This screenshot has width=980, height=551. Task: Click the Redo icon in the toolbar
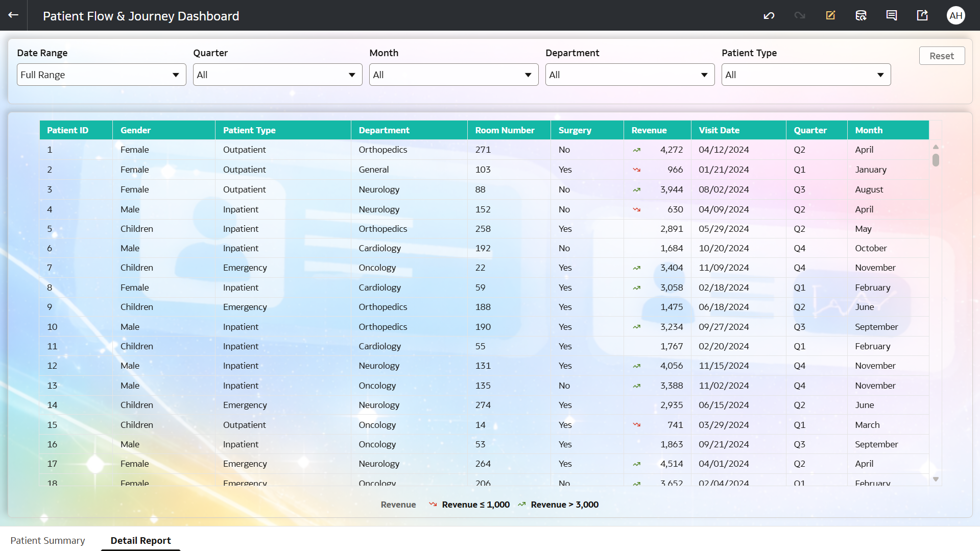(799, 15)
